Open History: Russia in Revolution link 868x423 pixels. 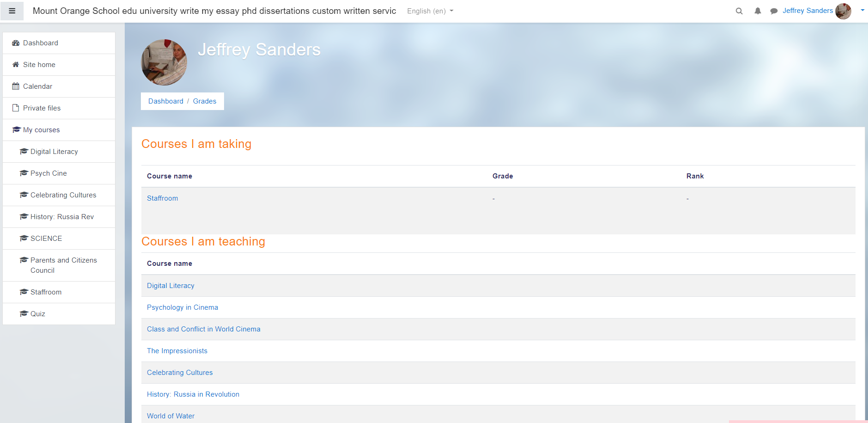pyautogui.click(x=193, y=394)
